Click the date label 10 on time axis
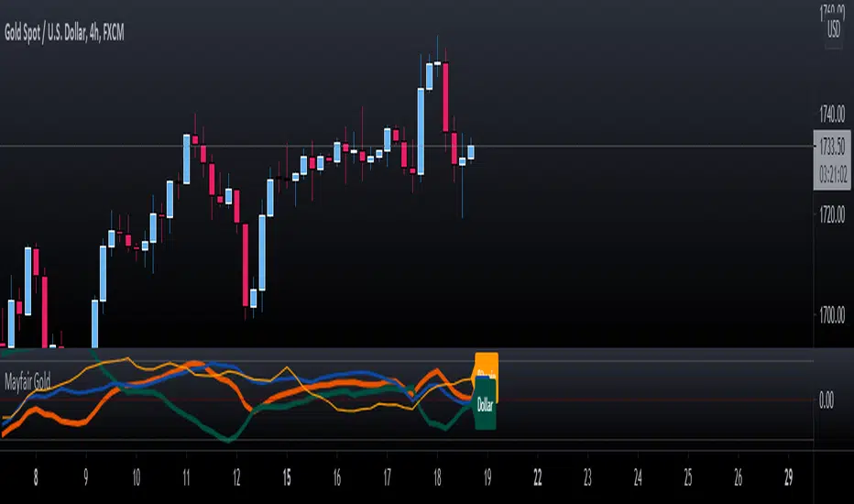The image size is (854, 504). tap(137, 477)
